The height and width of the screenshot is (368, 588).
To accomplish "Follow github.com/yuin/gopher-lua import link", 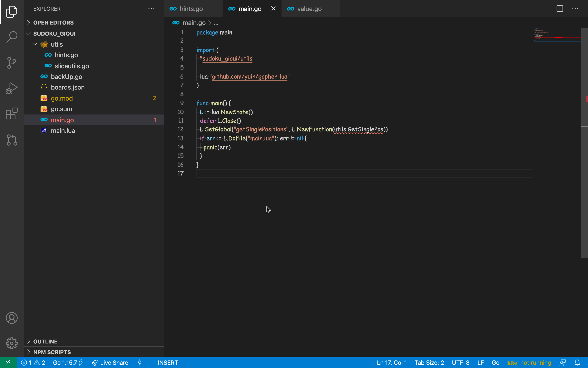I will click(x=249, y=77).
